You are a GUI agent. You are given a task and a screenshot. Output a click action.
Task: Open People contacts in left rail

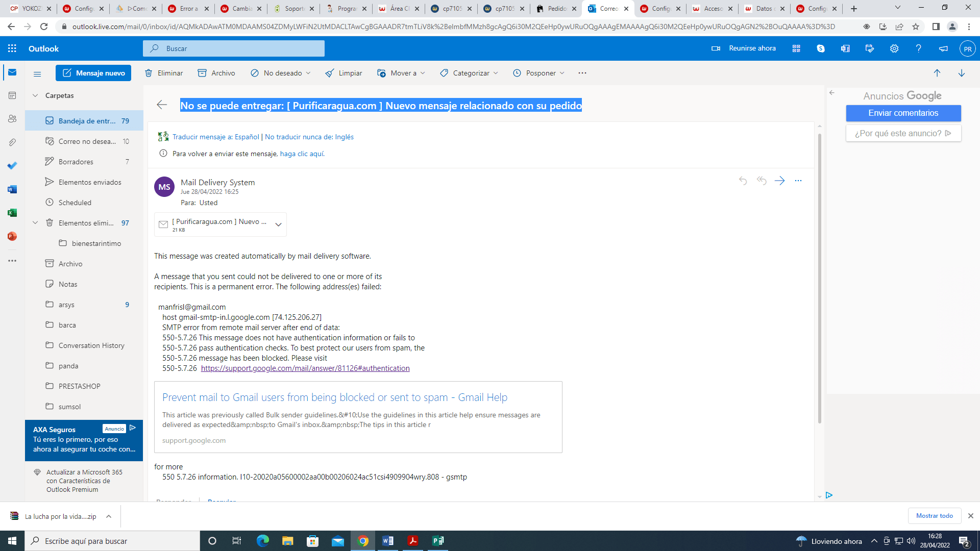tap(12, 119)
